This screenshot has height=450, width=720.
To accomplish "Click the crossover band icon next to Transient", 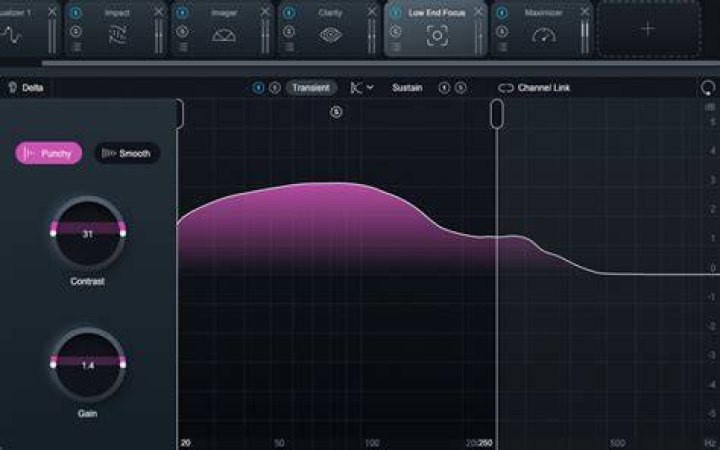I will point(356,88).
